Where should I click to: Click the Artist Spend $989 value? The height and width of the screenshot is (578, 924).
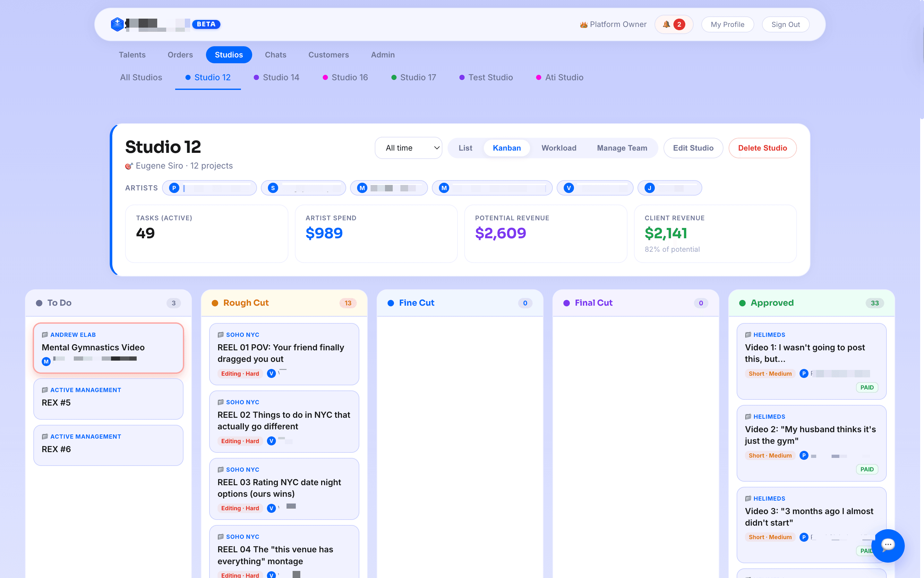(324, 233)
